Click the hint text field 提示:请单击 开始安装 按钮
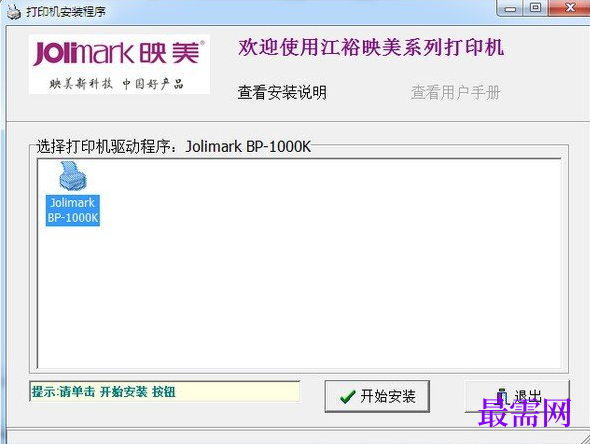 coord(165,392)
